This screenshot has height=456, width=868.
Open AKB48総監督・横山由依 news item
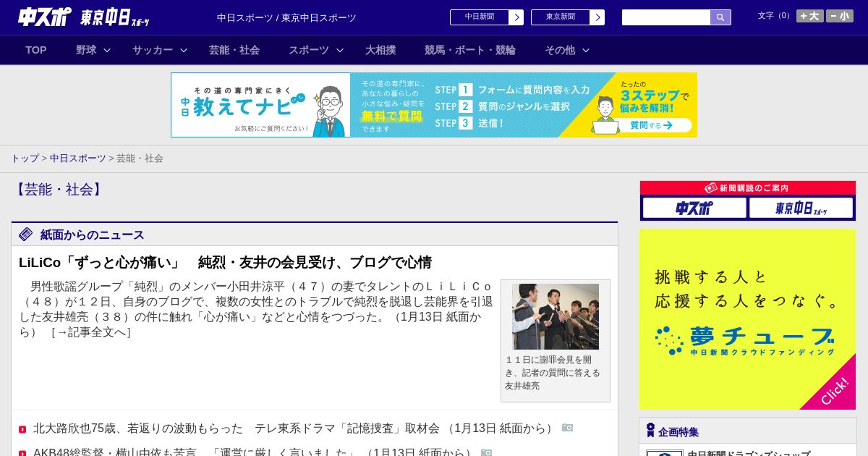(x=254, y=452)
